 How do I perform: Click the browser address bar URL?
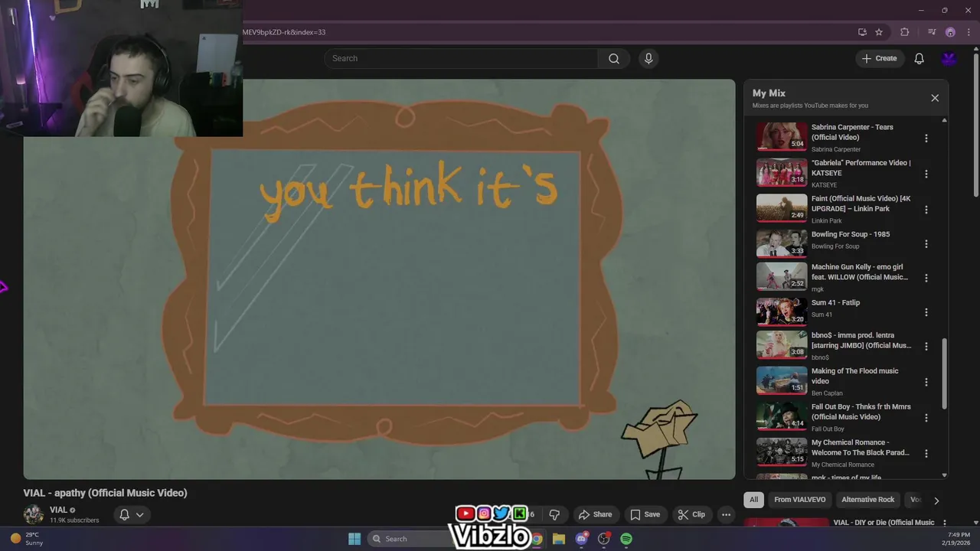click(x=284, y=32)
